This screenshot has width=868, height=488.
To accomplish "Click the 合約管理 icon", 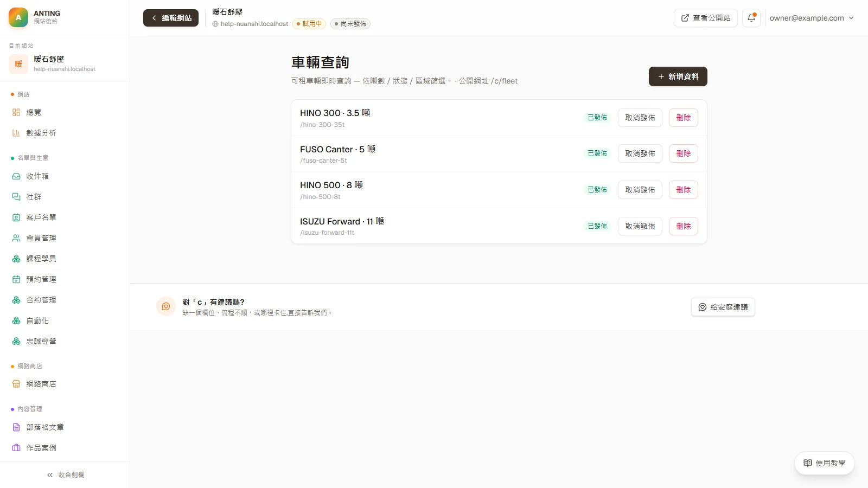I will (16, 300).
